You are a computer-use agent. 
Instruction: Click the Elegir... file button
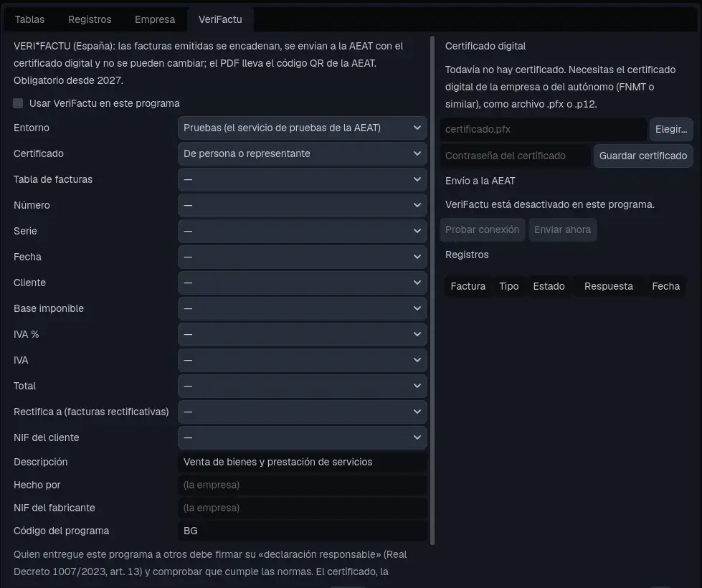(671, 129)
